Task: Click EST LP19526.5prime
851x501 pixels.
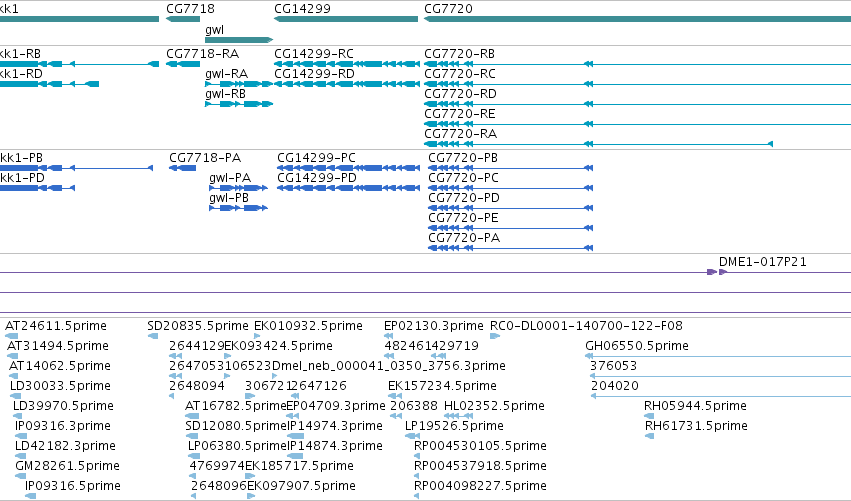Action: point(454,427)
